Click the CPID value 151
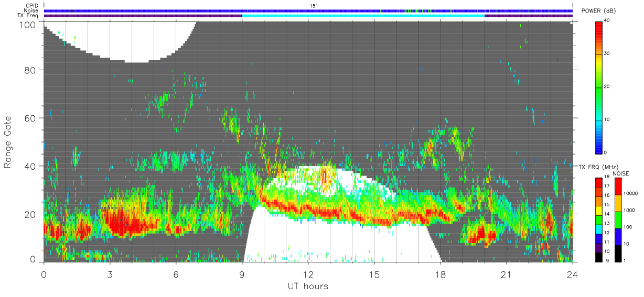The height and width of the screenshot is (297, 644). tap(314, 5)
